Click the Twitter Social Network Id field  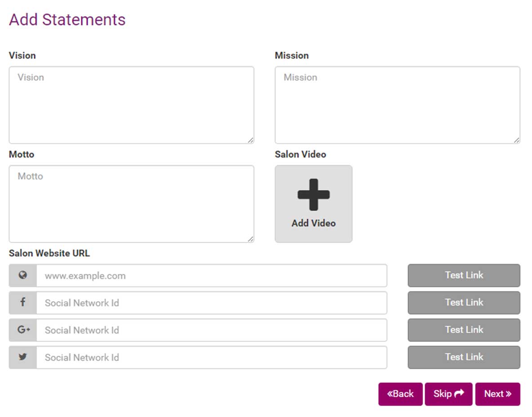click(x=211, y=357)
